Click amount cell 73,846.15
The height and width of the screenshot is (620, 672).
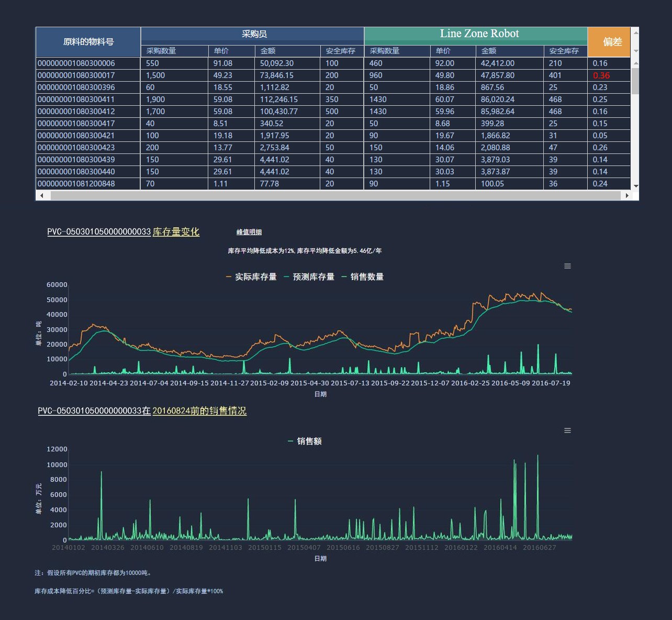click(x=277, y=75)
